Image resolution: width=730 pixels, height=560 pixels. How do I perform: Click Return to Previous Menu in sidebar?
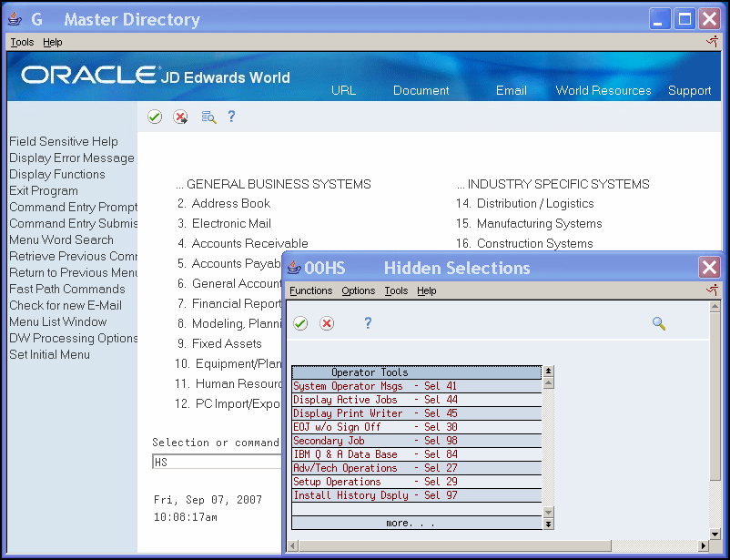coord(73,272)
